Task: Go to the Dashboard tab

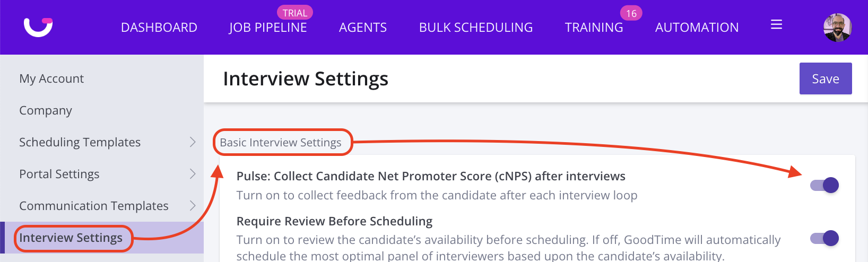Action: tap(159, 28)
